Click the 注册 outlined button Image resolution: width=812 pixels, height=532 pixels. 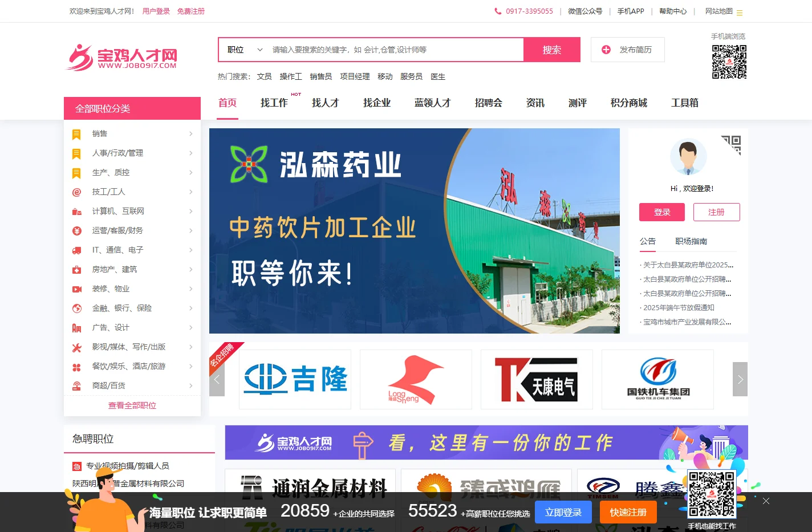tap(717, 212)
